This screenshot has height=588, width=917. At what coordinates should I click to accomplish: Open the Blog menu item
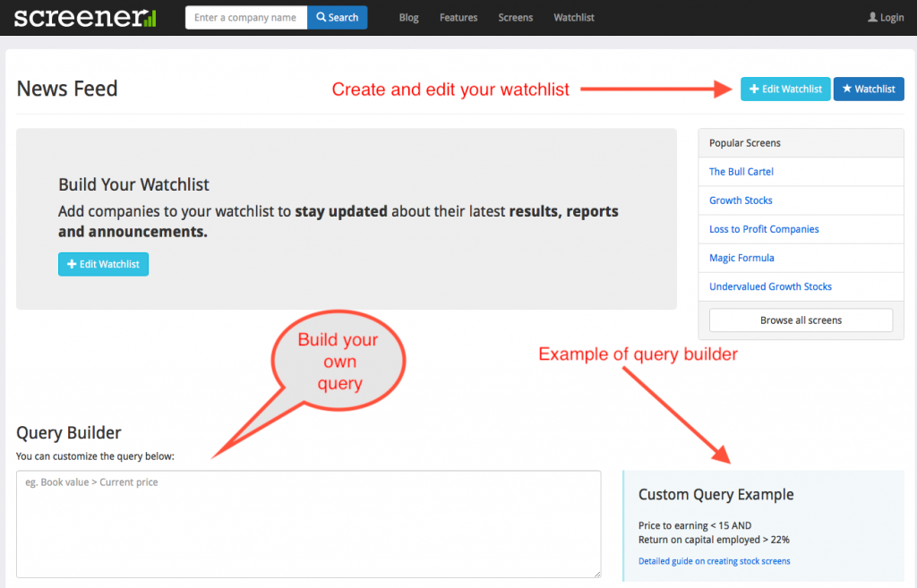pos(409,18)
